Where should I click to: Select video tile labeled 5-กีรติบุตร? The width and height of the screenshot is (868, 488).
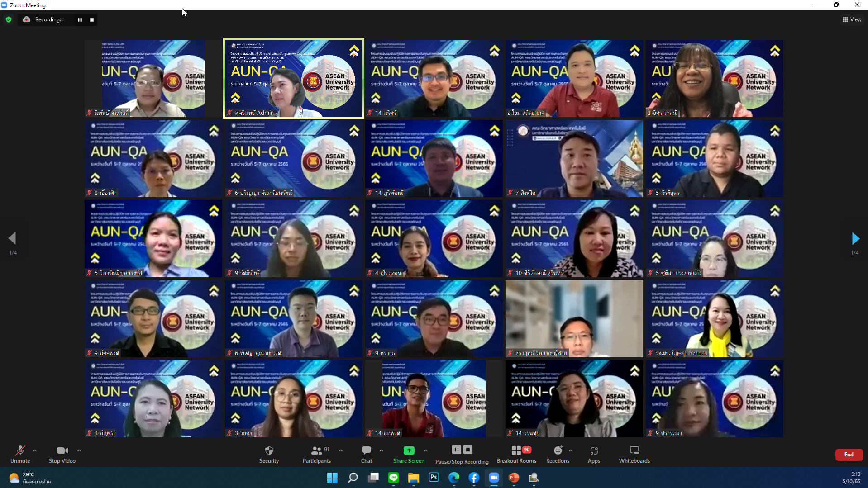pos(715,158)
